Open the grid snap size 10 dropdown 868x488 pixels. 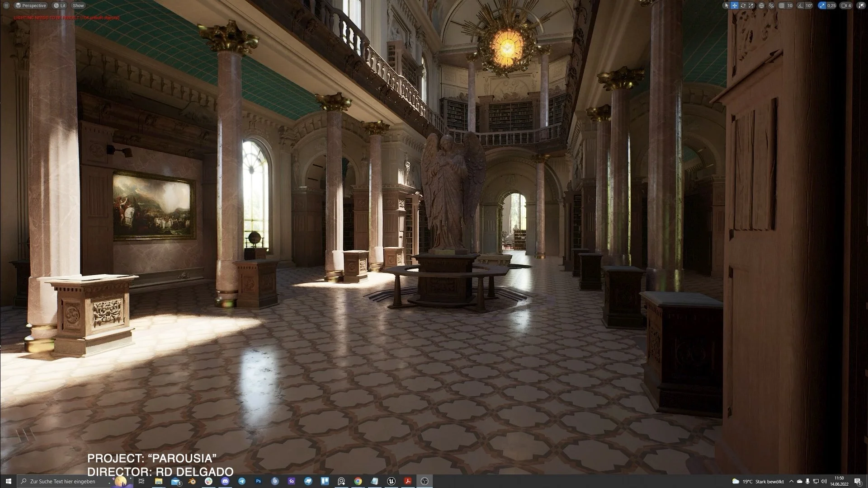(x=790, y=5)
